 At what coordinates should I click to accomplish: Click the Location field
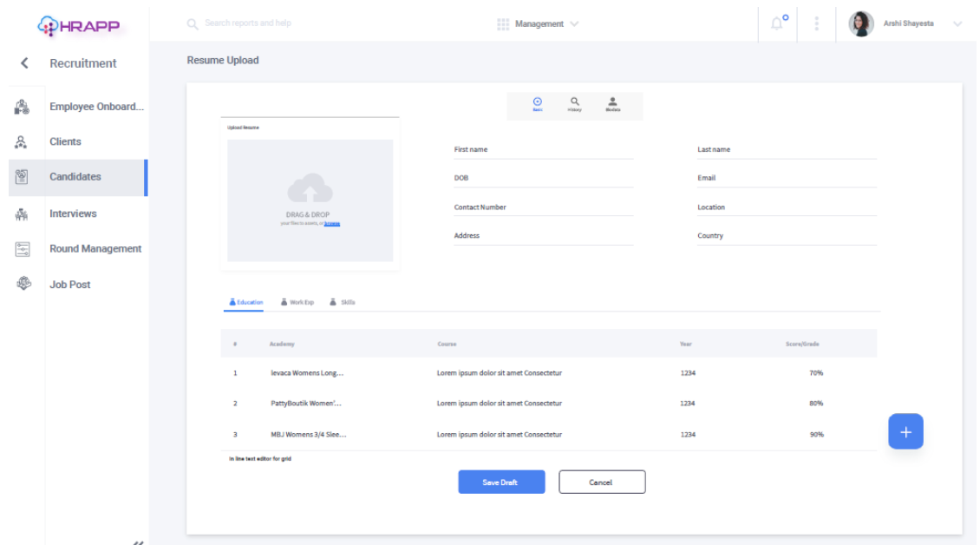tap(787, 207)
